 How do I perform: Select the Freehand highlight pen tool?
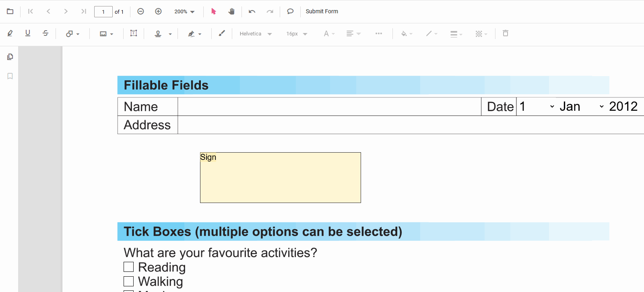point(10,33)
